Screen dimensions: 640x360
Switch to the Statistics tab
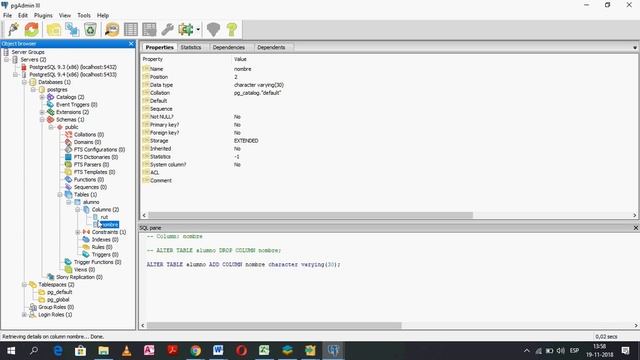tap(191, 47)
